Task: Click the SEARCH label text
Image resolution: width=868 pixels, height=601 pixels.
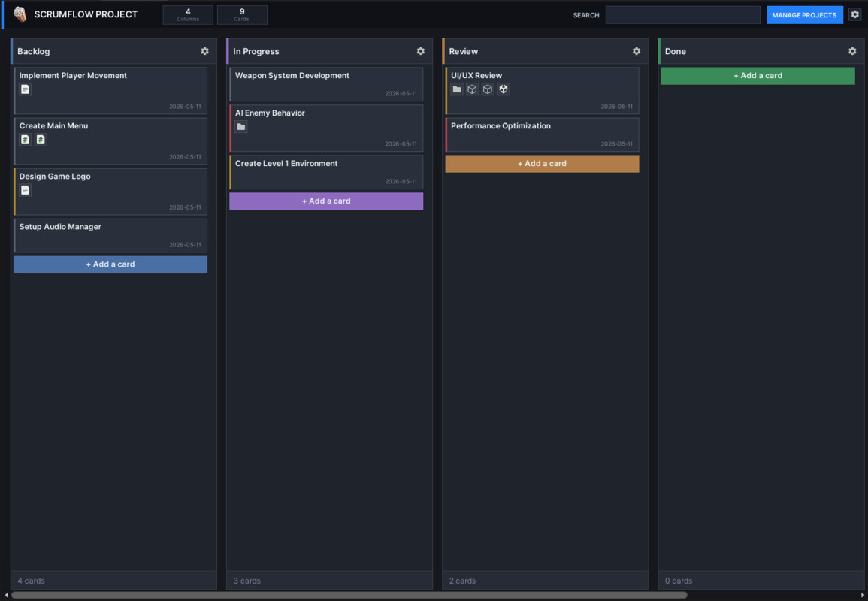Action: click(x=586, y=15)
